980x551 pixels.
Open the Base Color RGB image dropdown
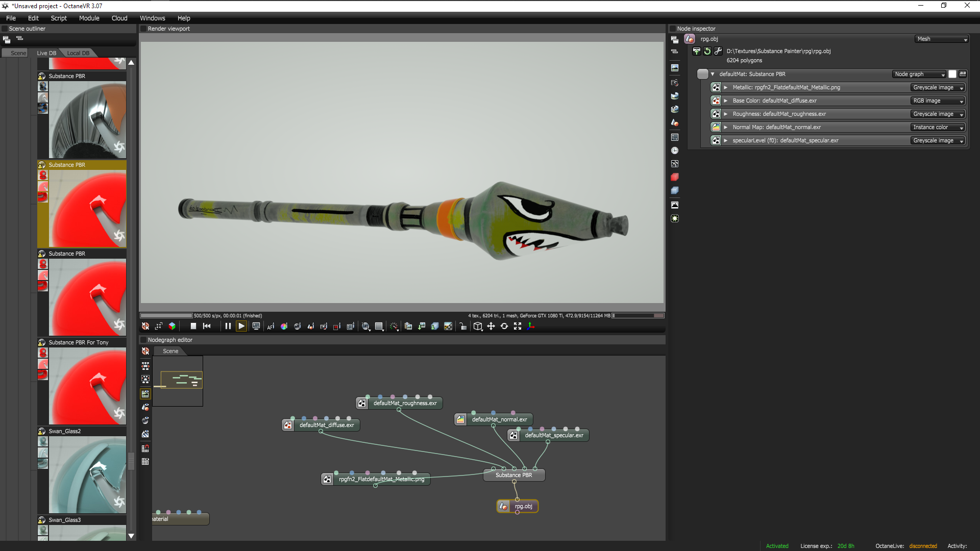(938, 101)
